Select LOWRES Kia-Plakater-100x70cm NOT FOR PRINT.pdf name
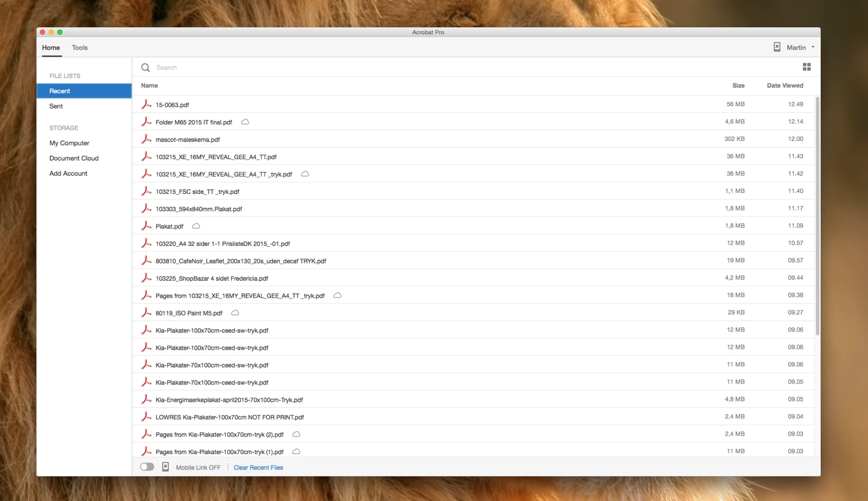The height and width of the screenshot is (501, 868). pyautogui.click(x=230, y=417)
